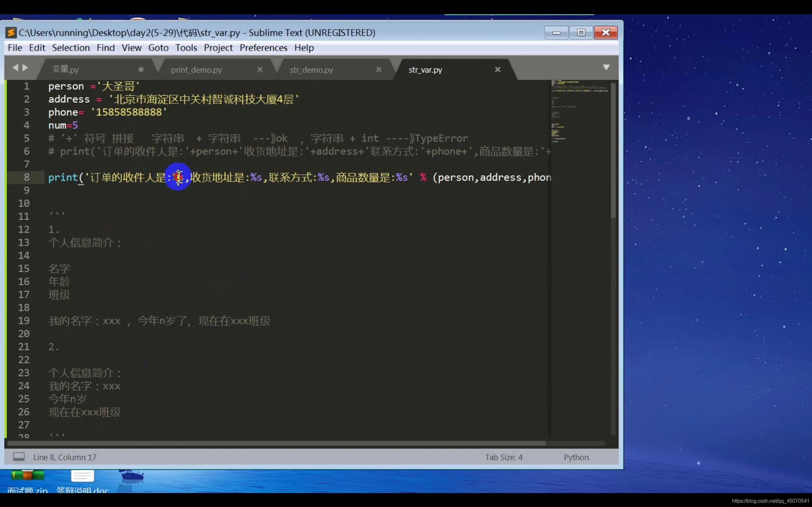Click the next tab right arrow
This screenshot has width=812, height=507.
click(x=25, y=68)
